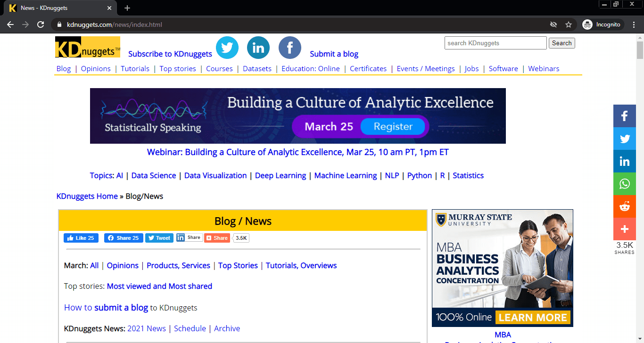The image size is (644, 343).
Task: Share via Reddit in side share bar
Action: coord(625,206)
